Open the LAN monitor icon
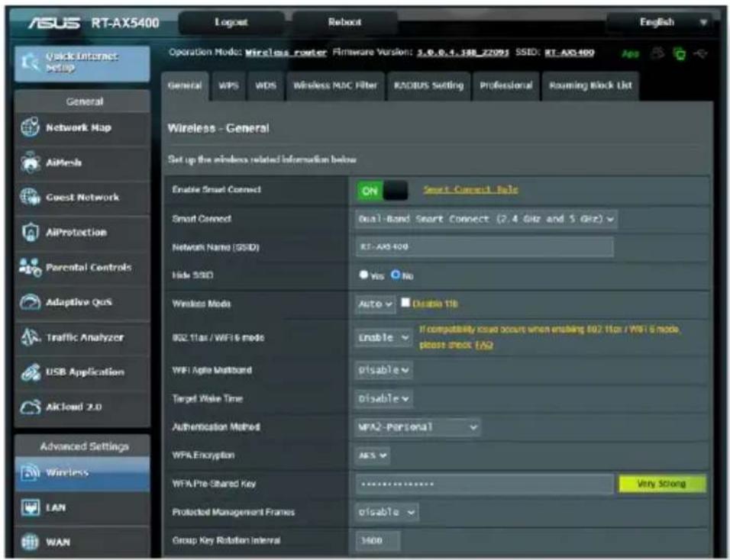The image size is (730, 560). (x=30, y=507)
